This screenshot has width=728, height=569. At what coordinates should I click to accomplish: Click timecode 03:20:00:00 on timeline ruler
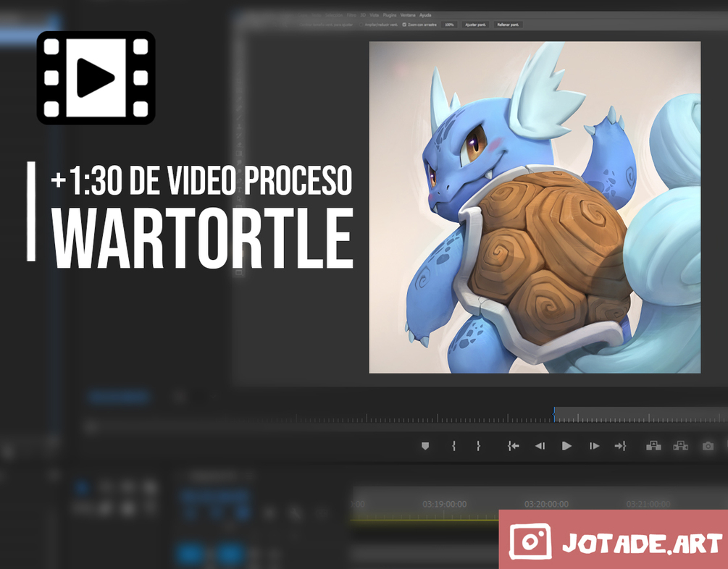tap(546, 504)
